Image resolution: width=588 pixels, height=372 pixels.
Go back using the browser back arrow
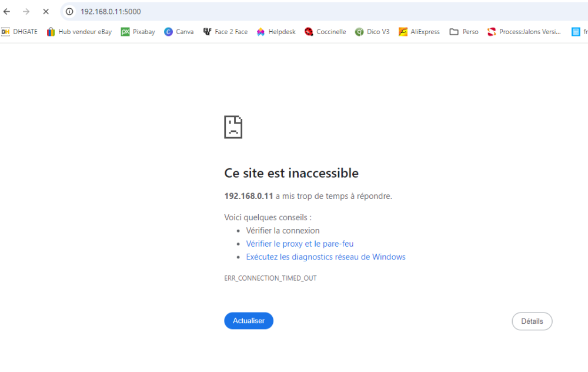point(6,12)
